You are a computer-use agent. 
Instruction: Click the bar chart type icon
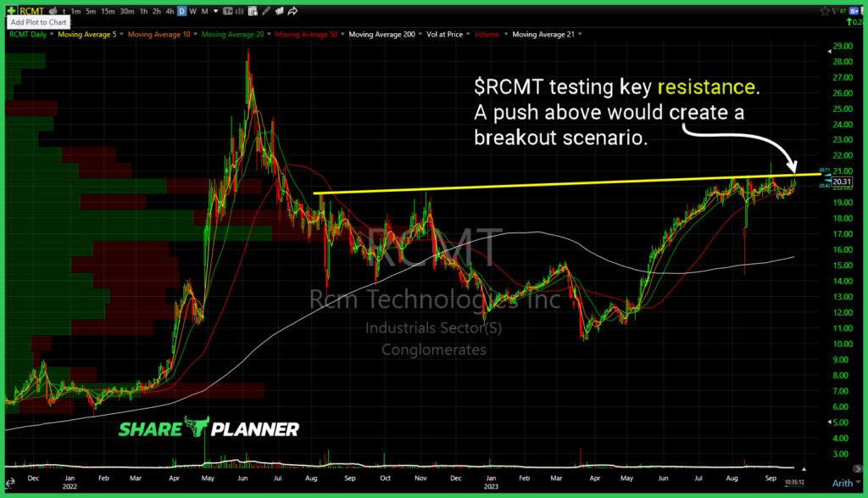pyautogui.click(x=240, y=11)
